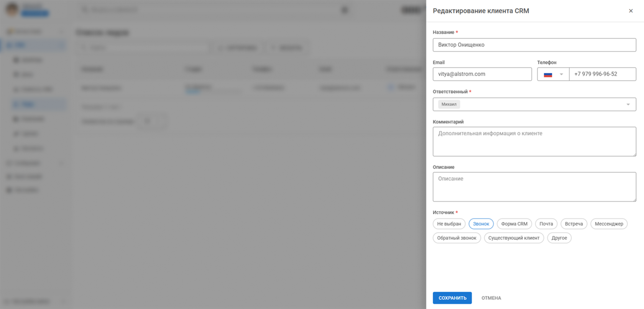Close the CRM client editing panel
Viewport: 644px width, 309px height.
tap(631, 11)
